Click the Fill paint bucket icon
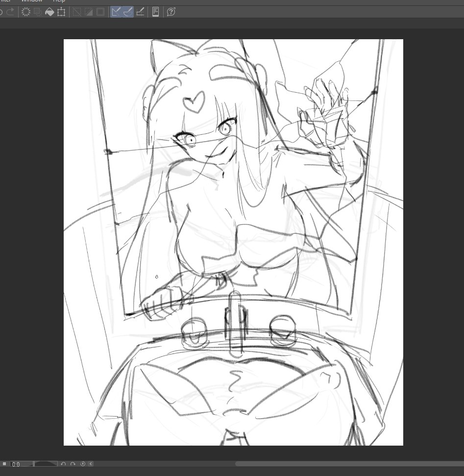 coord(49,12)
